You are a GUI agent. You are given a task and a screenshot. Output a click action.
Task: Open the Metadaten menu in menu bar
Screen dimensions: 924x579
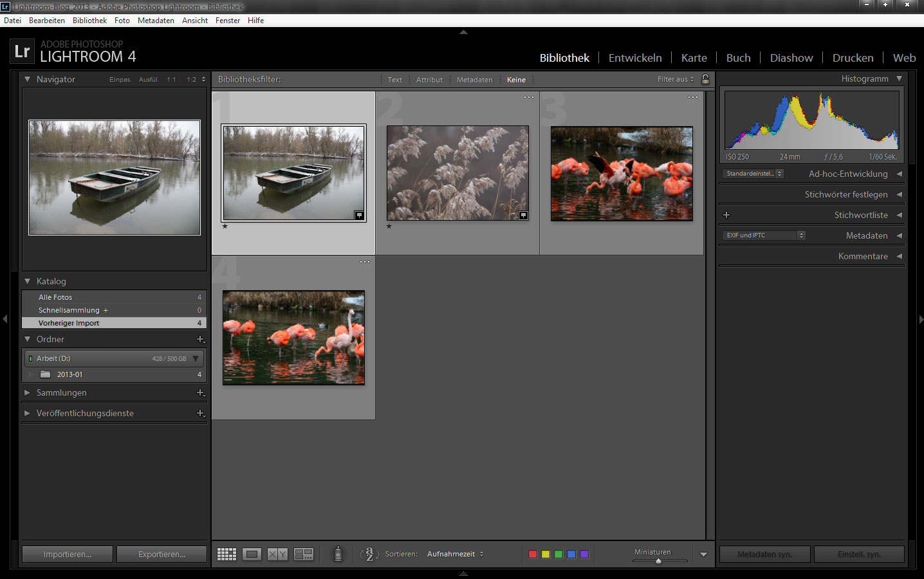156,21
